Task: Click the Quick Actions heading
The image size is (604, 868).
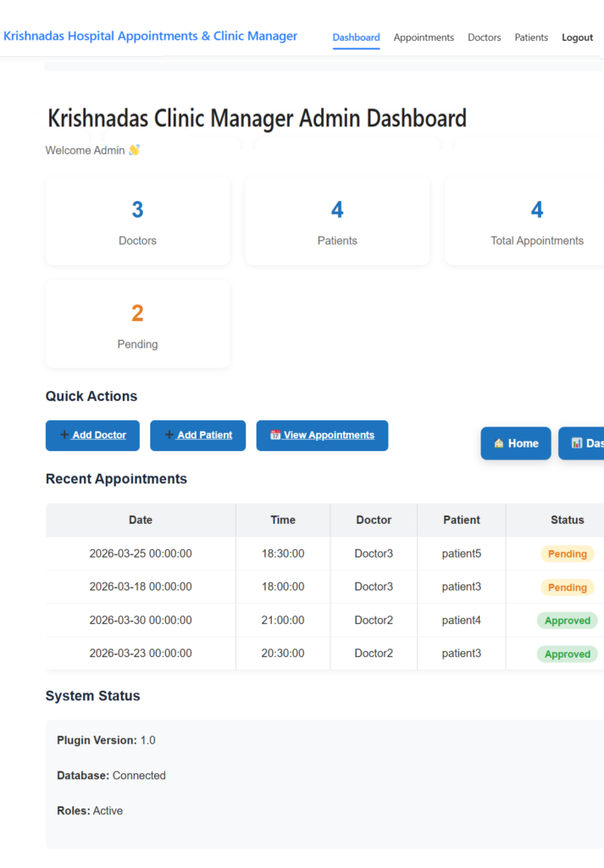Action: click(x=91, y=397)
